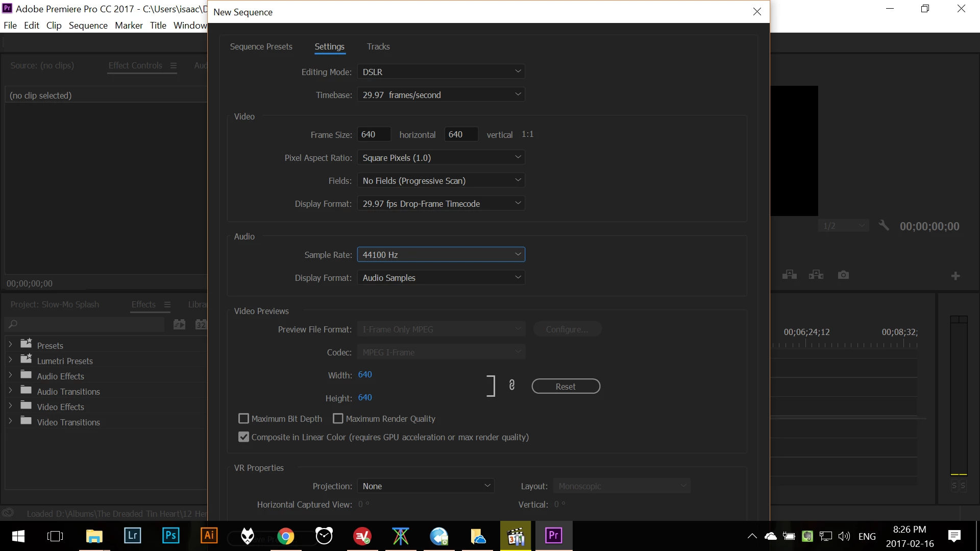Close the New Sequence dialog
The width and height of the screenshot is (980, 551).
(x=757, y=12)
